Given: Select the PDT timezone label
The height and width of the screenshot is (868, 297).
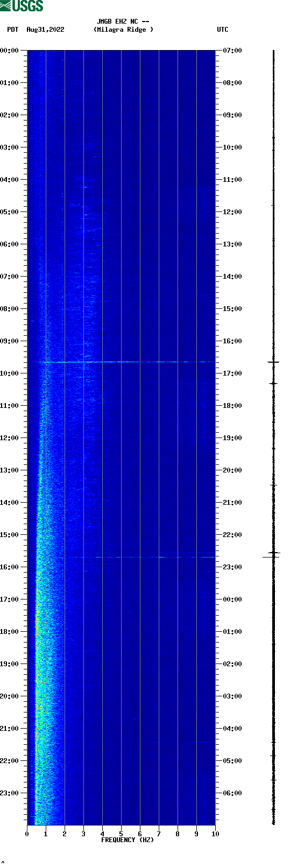Looking at the screenshot, I should pos(13,30).
